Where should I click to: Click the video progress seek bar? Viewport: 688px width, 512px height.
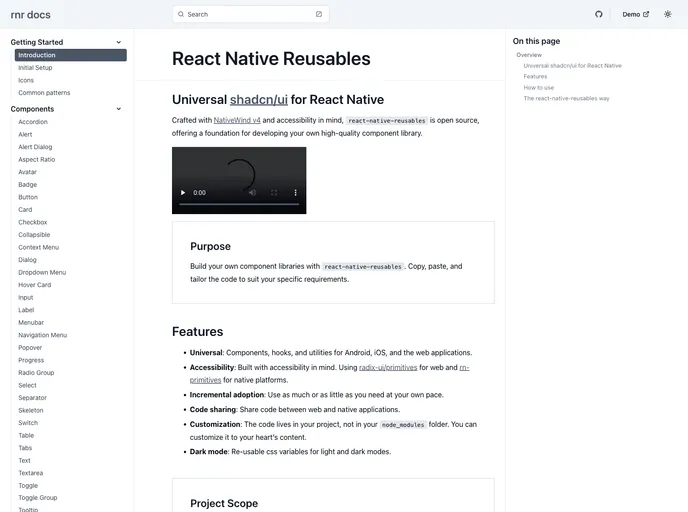tap(239, 205)
